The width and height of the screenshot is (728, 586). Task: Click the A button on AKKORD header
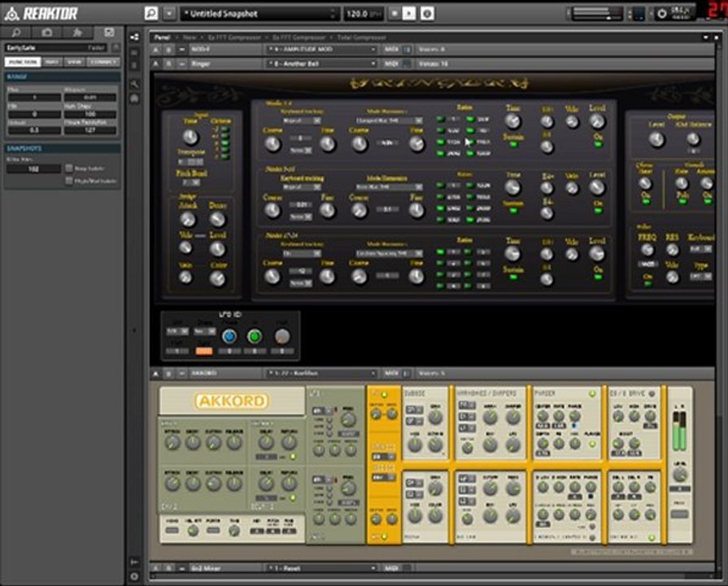coord(156,373)
